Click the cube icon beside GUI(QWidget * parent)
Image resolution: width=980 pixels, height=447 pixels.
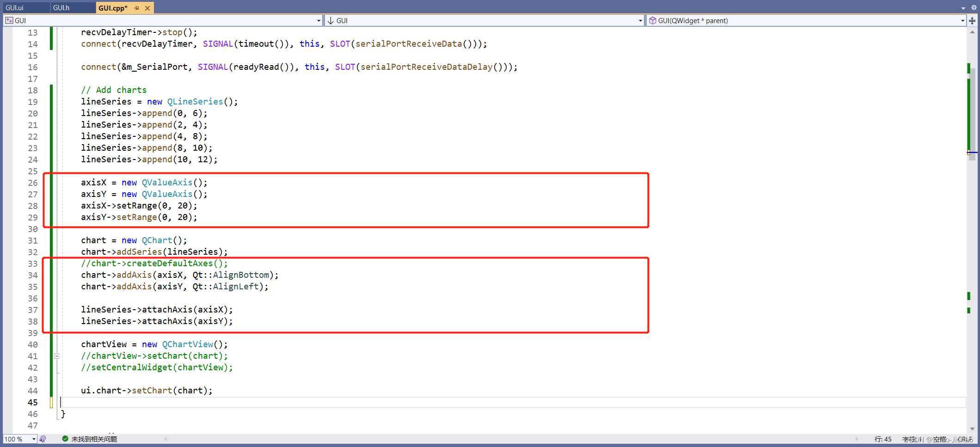point(653,20)
